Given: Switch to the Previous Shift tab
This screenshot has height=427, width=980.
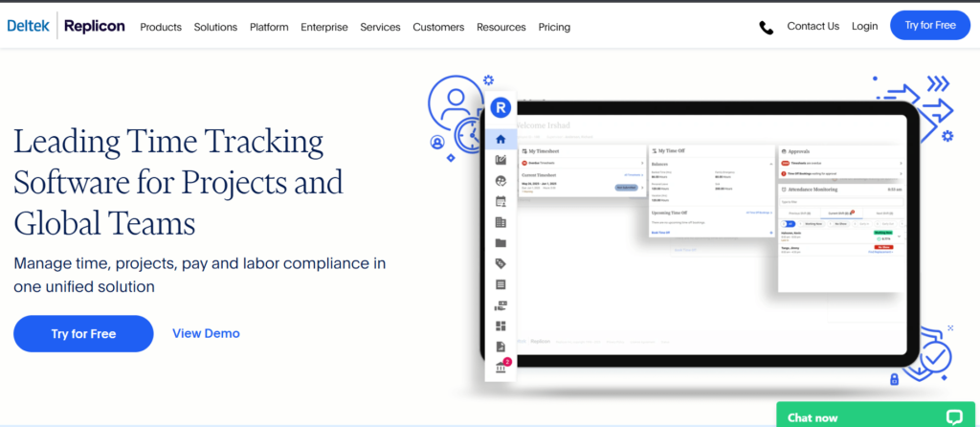Looking at the screenshot, I should (799, 213).
